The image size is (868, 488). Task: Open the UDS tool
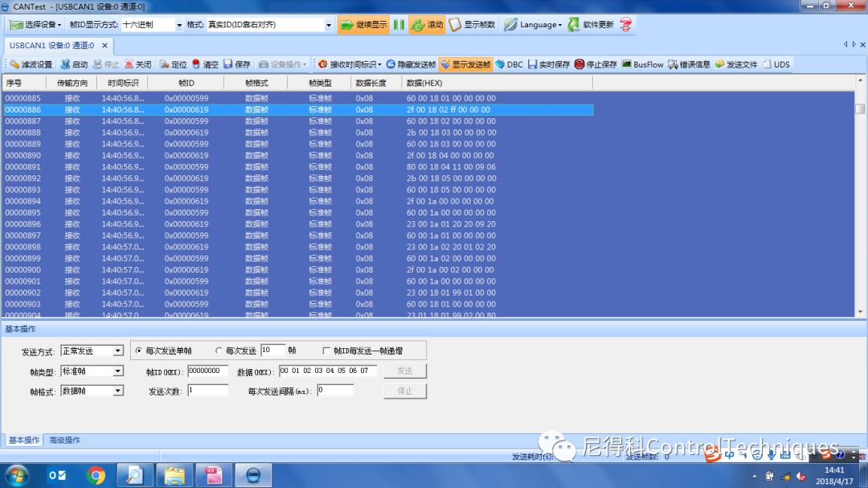(776, 65)
